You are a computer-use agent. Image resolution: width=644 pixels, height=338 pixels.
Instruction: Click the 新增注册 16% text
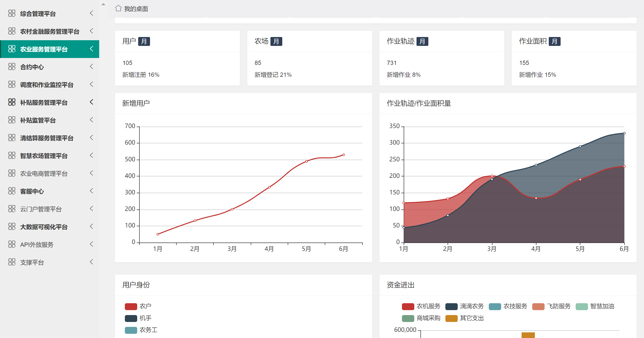click(x=141, y=75)
